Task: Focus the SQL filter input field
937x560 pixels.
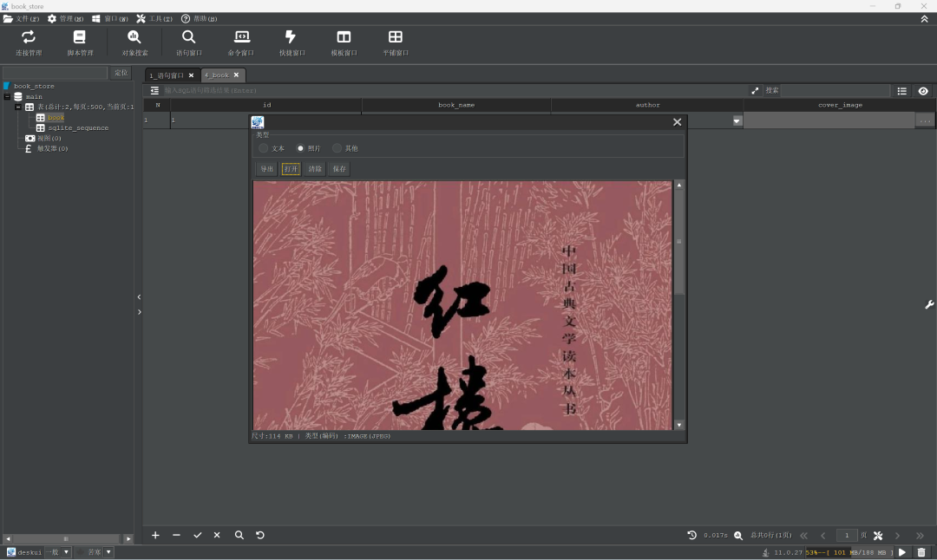Action: (454, 90)
